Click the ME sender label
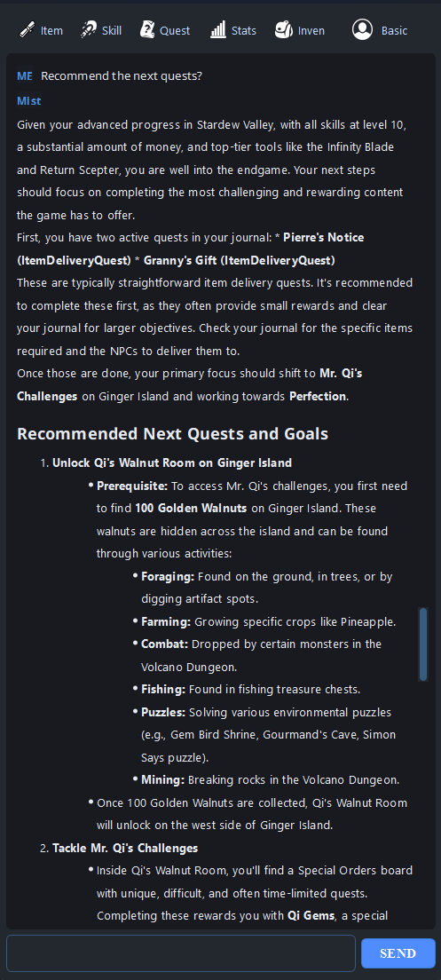This screenshot has height=980, width=441. [x=25, y=76]
